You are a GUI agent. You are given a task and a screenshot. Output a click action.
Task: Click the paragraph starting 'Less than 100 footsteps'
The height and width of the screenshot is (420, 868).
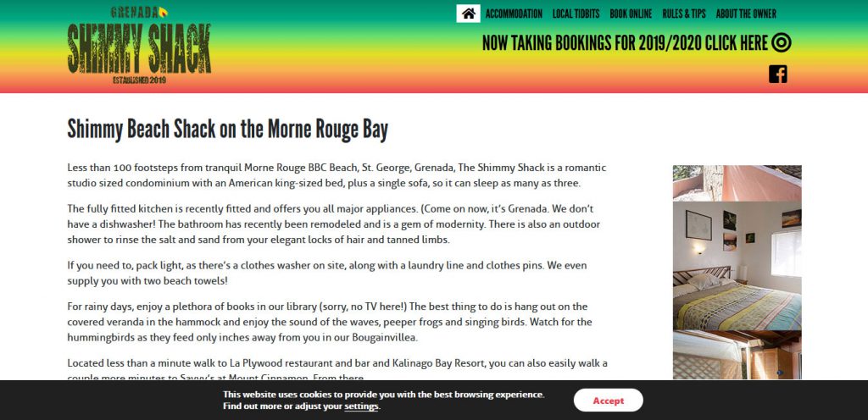coord(337,175)
